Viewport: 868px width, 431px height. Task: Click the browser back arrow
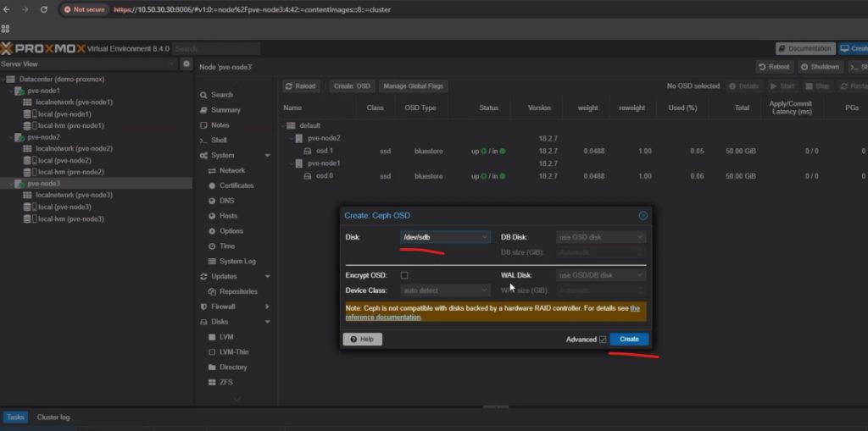[x=8, y=9]
